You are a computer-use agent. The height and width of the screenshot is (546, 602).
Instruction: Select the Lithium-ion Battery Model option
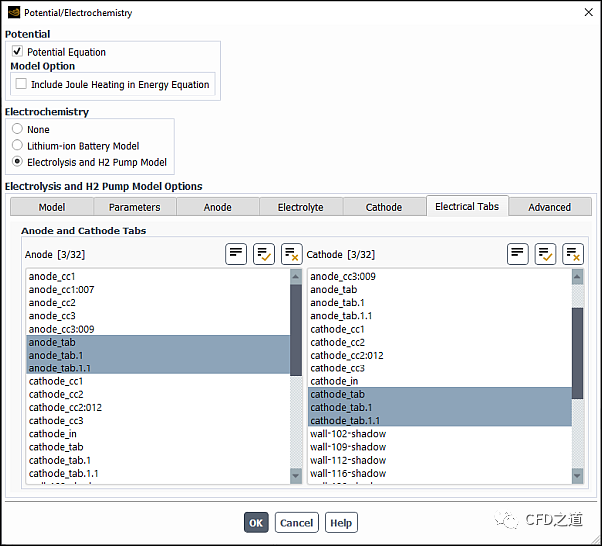(17, 145)
